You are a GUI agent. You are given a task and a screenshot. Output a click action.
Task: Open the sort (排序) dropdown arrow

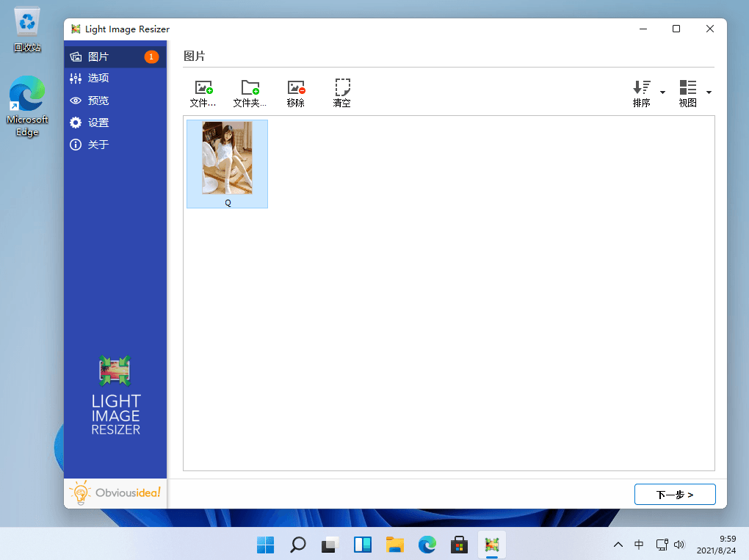[x=662, y=92]
